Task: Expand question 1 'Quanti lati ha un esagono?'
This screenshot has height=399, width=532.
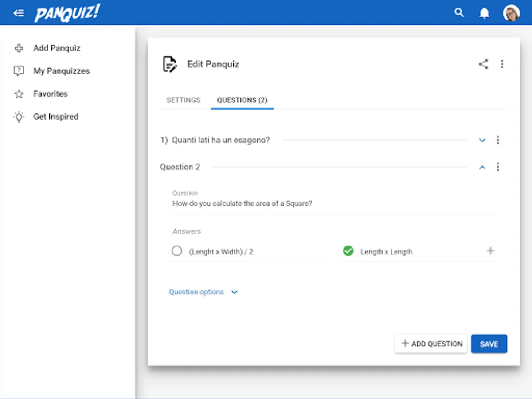Action: [482, 141]
